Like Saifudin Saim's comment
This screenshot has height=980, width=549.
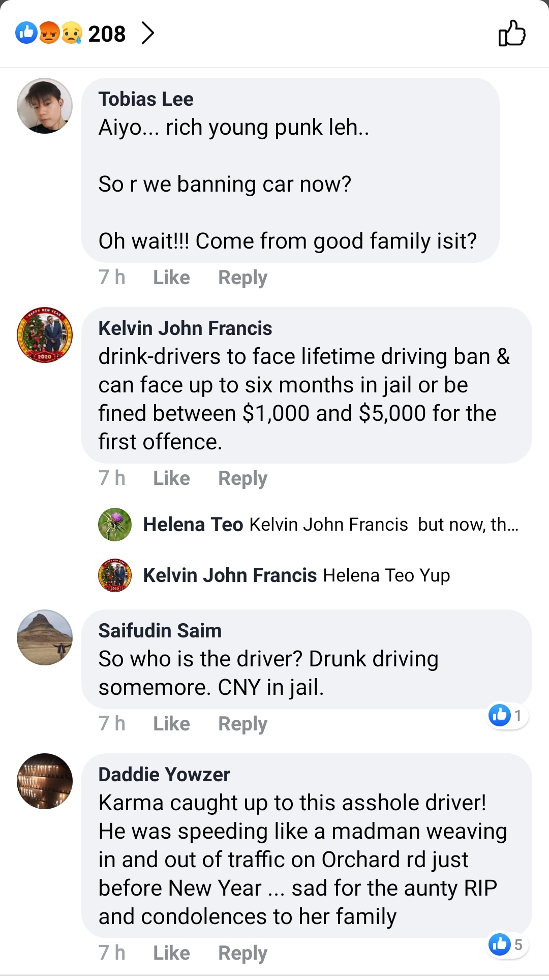coord(171,724)
